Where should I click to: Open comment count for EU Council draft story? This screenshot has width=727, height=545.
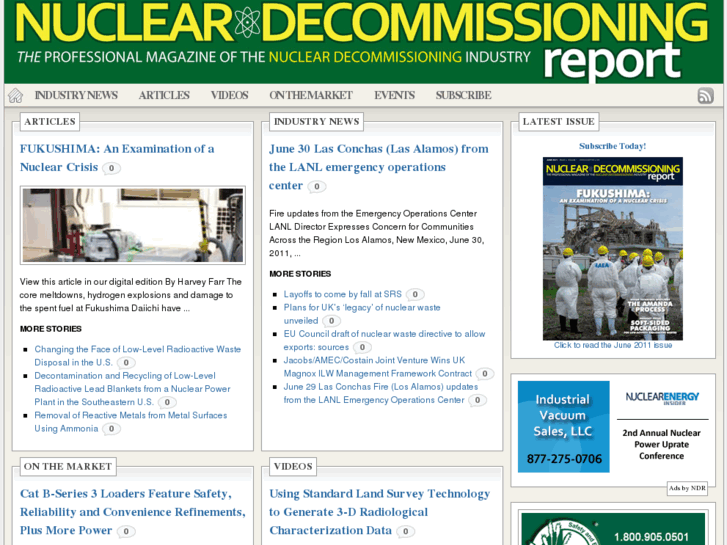point(362,347)
